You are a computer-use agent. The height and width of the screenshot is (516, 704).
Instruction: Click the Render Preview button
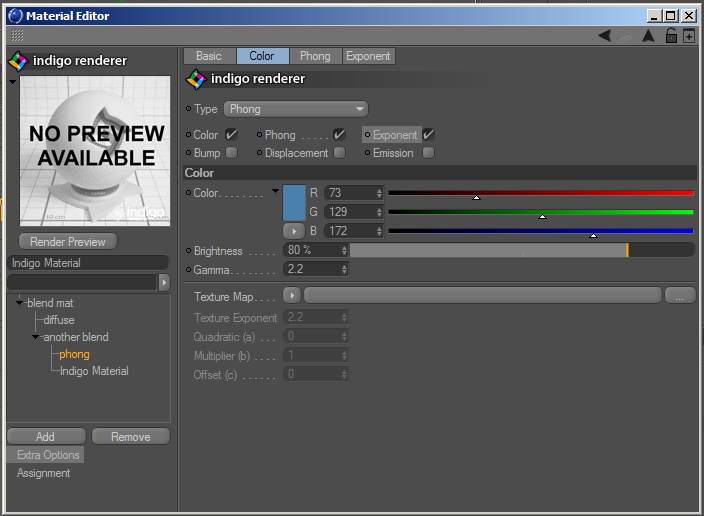pyautogui.click(x=68, y=242)
